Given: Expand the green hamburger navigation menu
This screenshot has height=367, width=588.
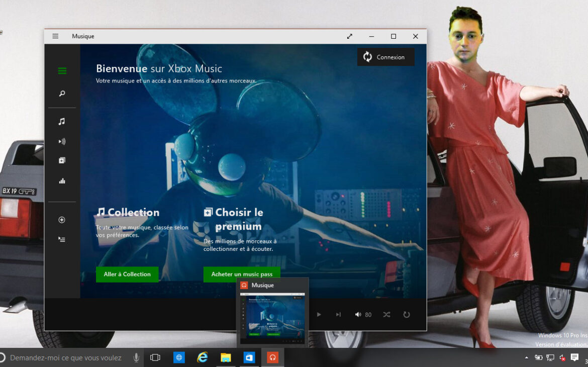Looking at the screenshot, I should [62, 71].
